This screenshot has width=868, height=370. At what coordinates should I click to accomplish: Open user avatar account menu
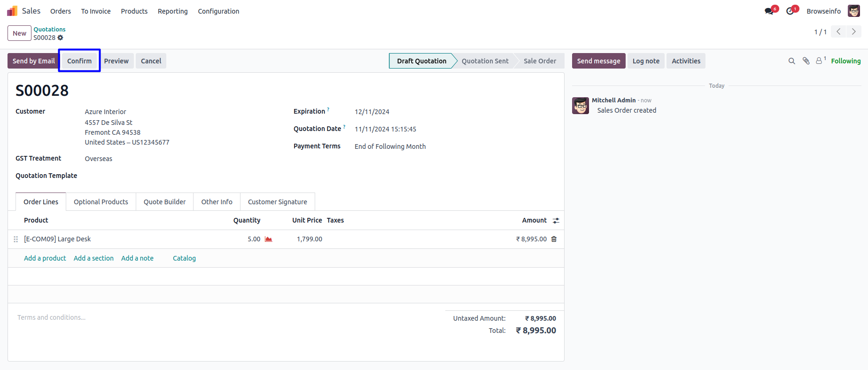coord(853,11)
